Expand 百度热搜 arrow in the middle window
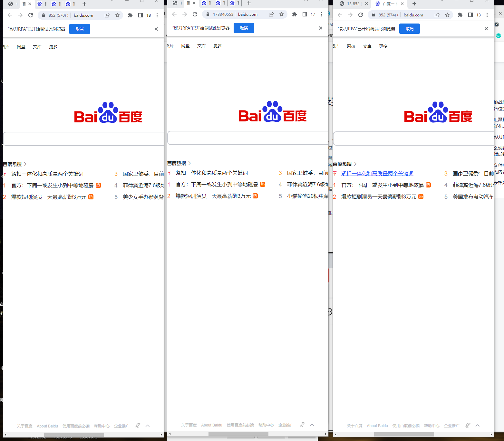This screenshot has width=504, height=441. pos(189,163)
